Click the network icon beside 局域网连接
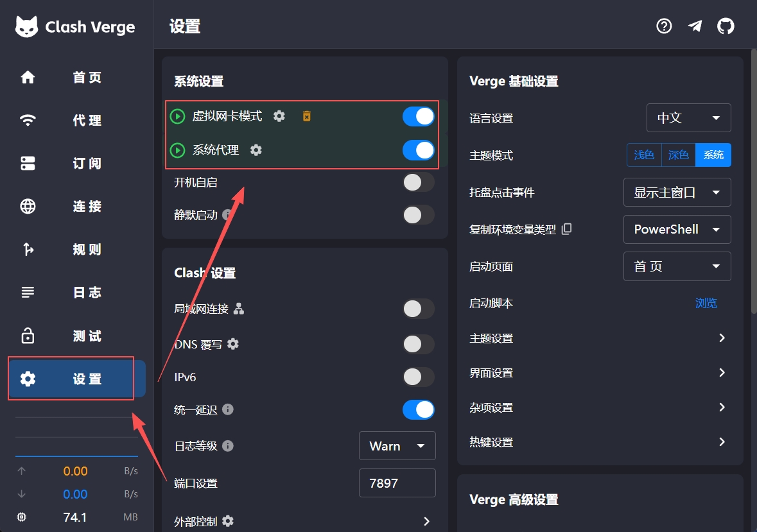The width and height of the screenshot is (757, 532). pyautogui.click(x=239, y=309)
